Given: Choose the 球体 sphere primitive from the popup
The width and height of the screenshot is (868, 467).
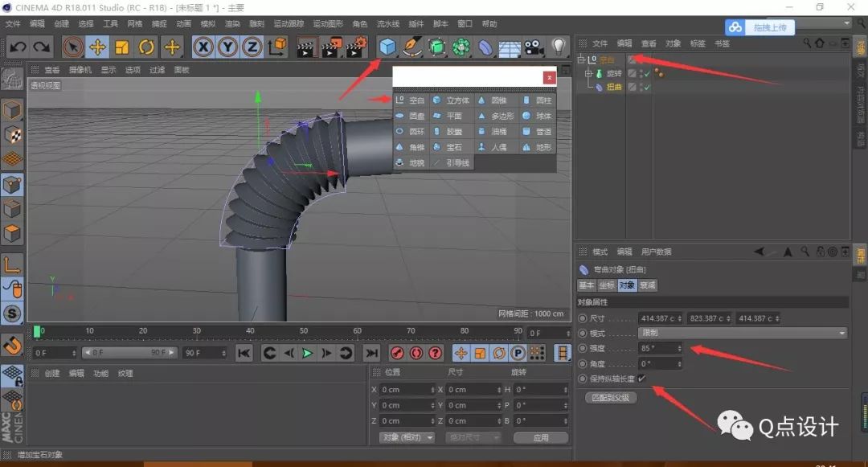Looking at the screenshot, I should click(545, 117).
